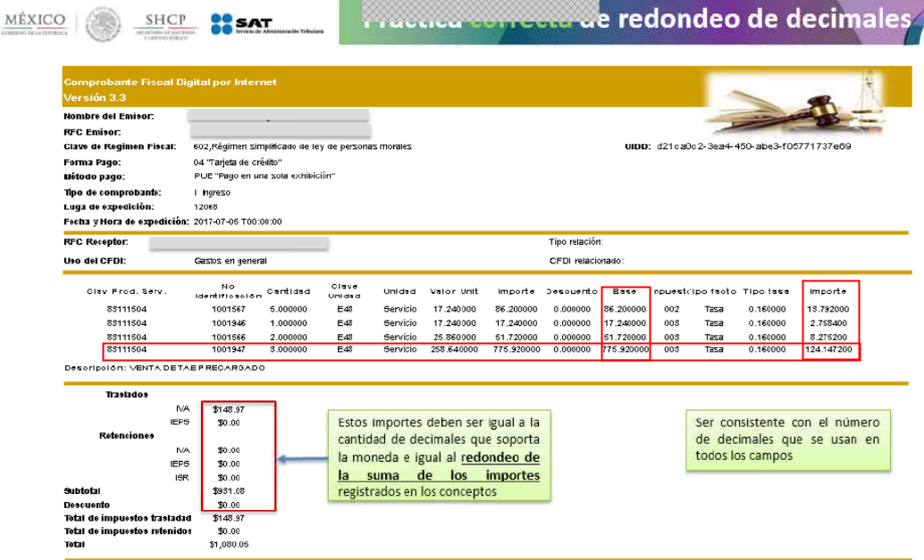
Task: Click the 'Forma Pago:' label
Action: [93, 162]
